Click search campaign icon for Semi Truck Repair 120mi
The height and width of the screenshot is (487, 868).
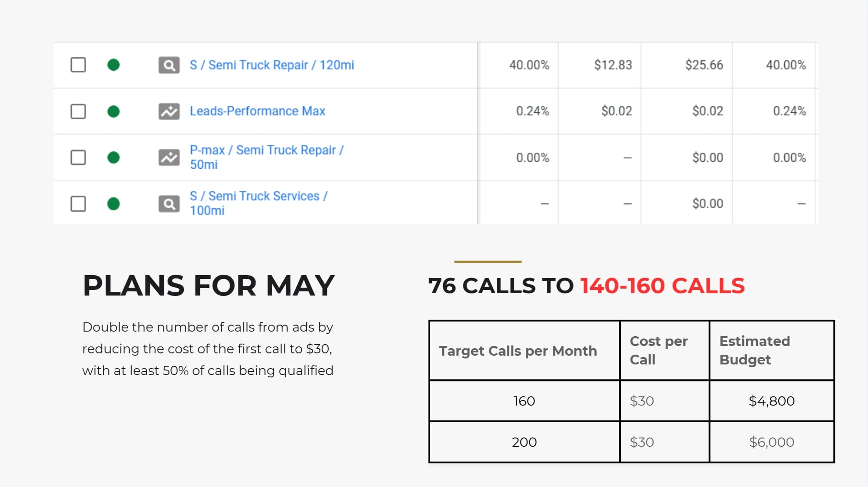coord(169,65)
